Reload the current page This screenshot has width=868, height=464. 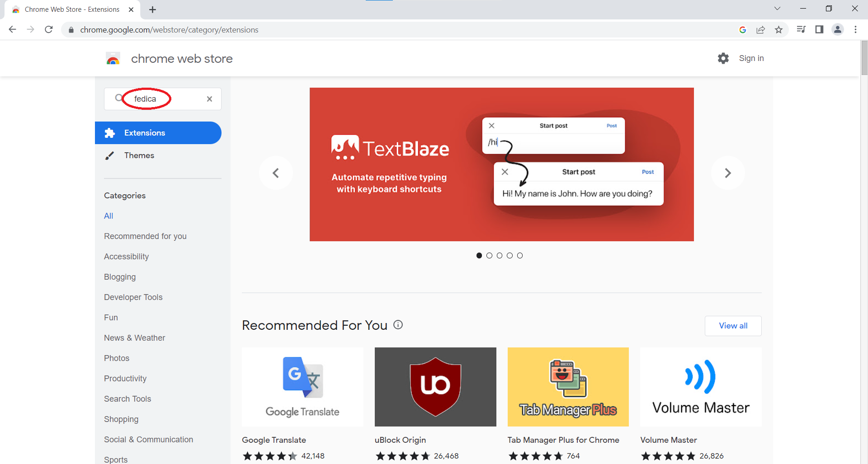click(49, 30)
